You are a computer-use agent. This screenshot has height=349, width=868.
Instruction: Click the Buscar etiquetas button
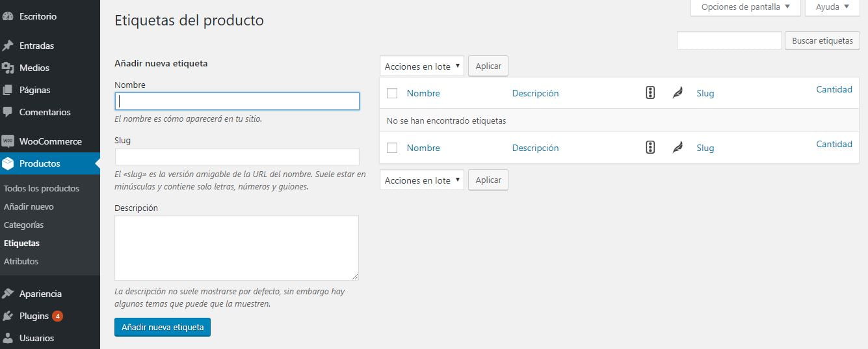pos(822,40)
